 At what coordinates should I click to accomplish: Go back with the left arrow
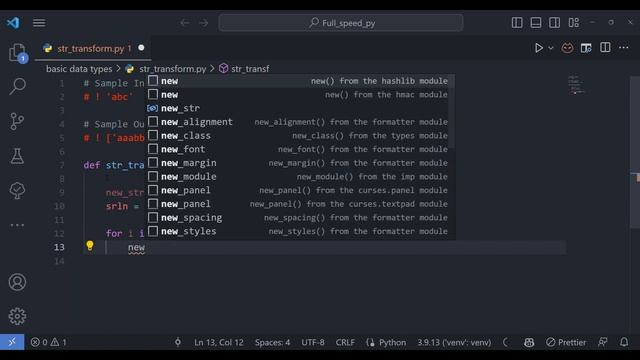185,23
